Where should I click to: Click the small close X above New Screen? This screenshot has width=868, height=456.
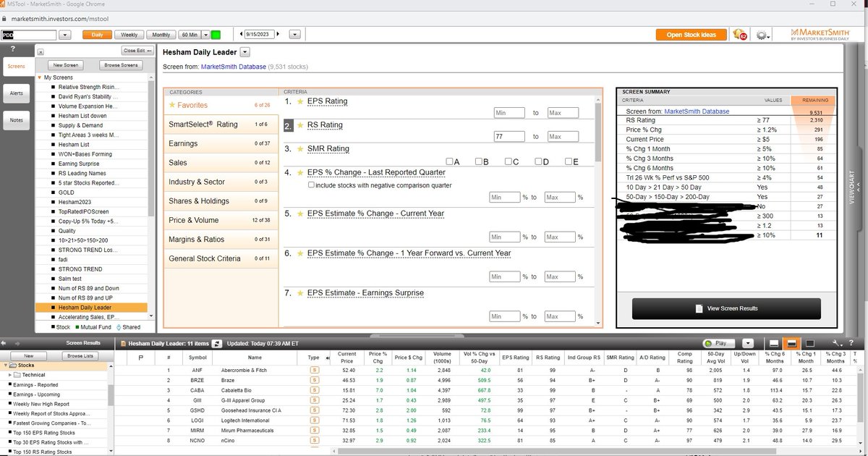click(41, 52)
